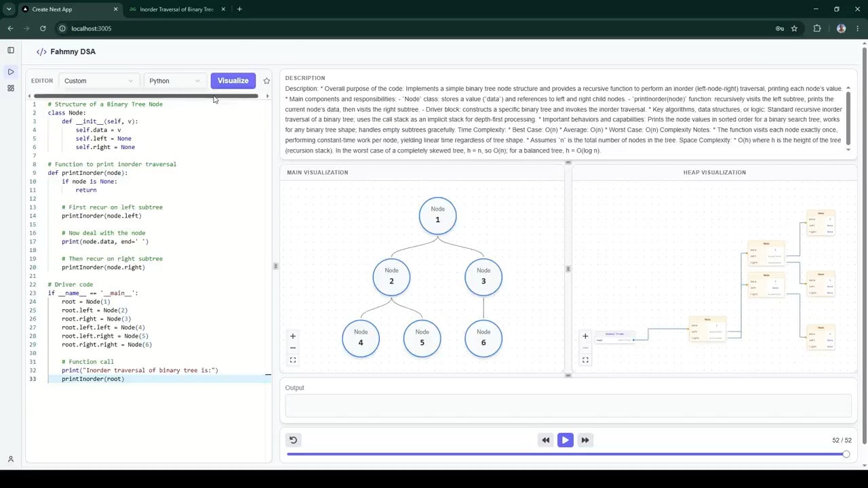
Task: Click tree node 4
Action: (x=361, y=338)
